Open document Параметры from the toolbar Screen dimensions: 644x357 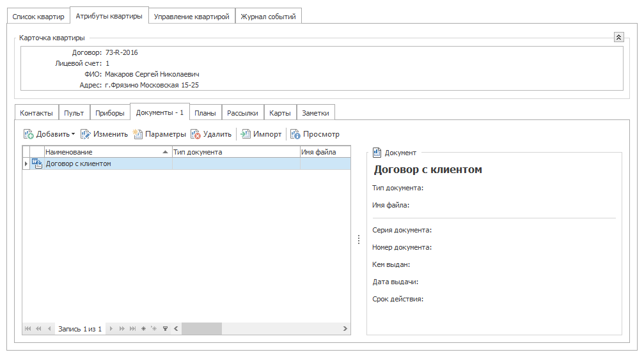159,134
